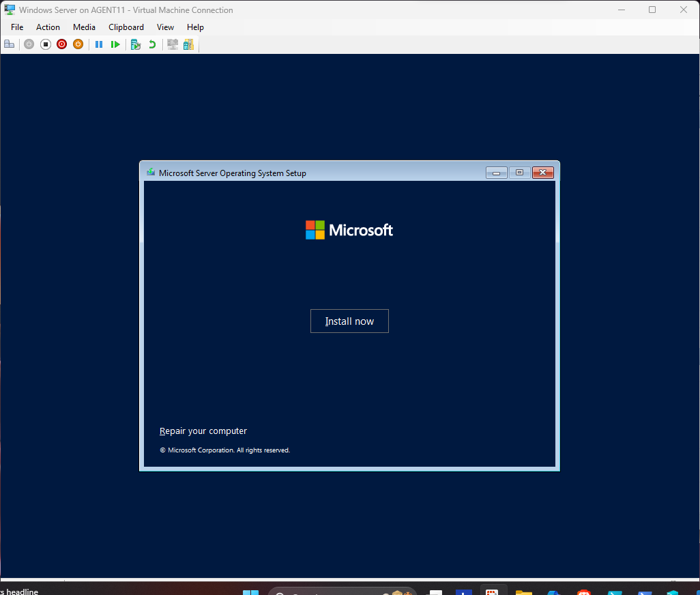Pause the virtual machine from the toolbar
Viewport: 700px width, 595px height.
(x=99, y=44)
